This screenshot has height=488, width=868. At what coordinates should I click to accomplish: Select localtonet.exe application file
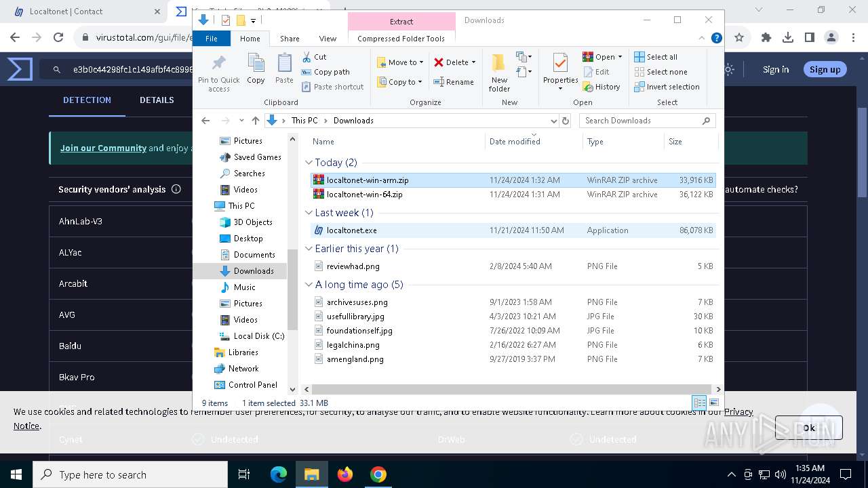point(513,230)
